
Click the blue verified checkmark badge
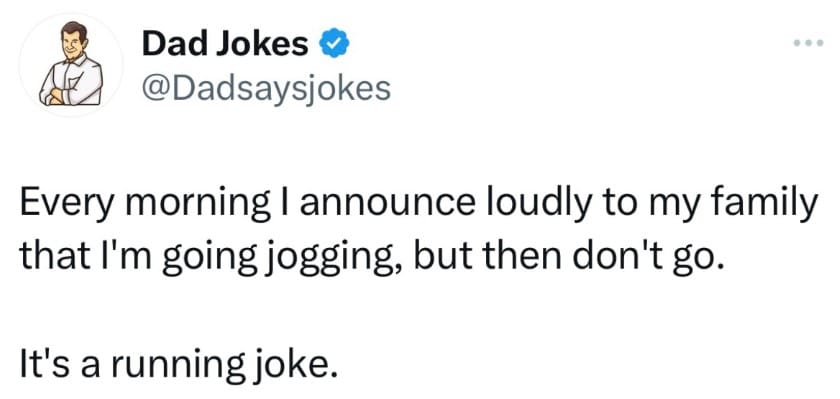tap(334, 44)
